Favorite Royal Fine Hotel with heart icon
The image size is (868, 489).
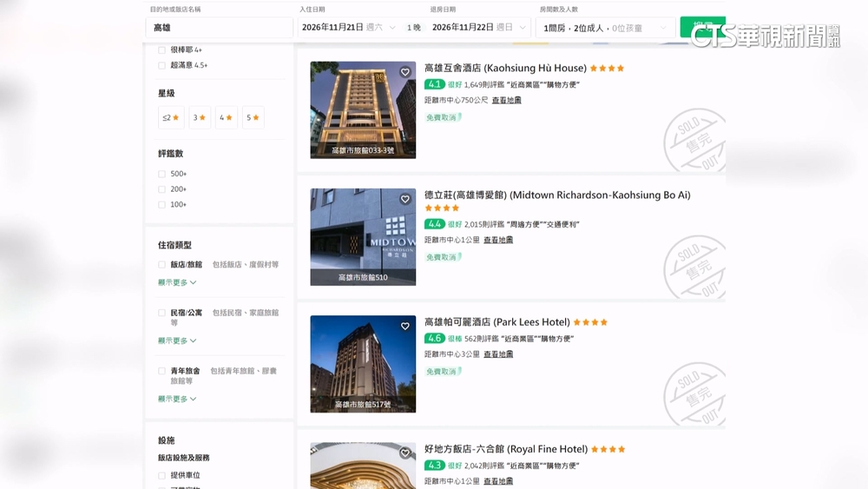click(405, 453)
